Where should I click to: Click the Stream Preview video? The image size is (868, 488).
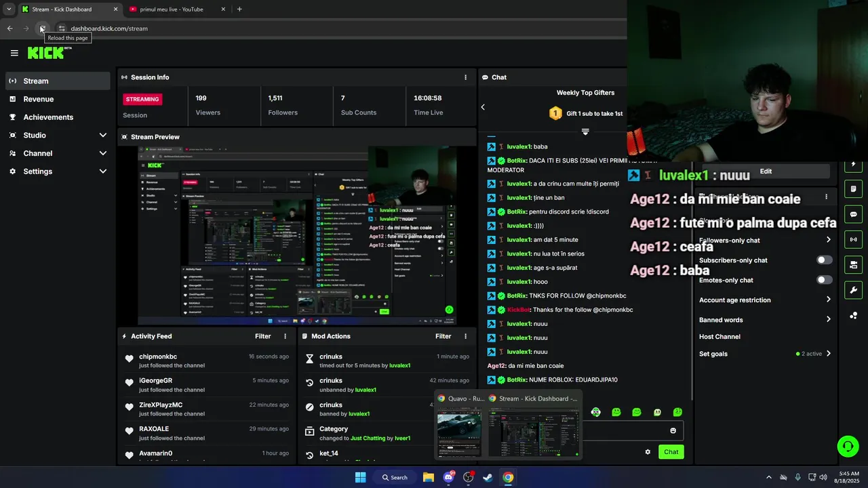(297, 235)
